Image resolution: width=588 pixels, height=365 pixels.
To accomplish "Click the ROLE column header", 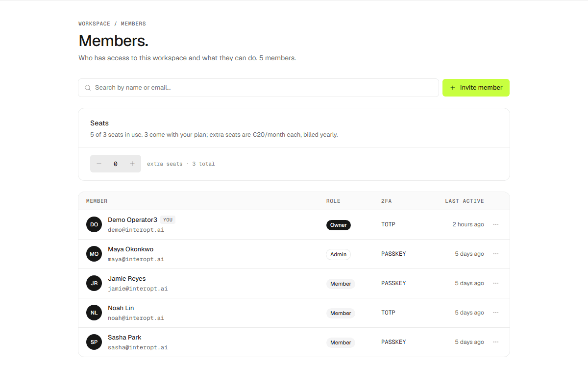I will point(333,201).
